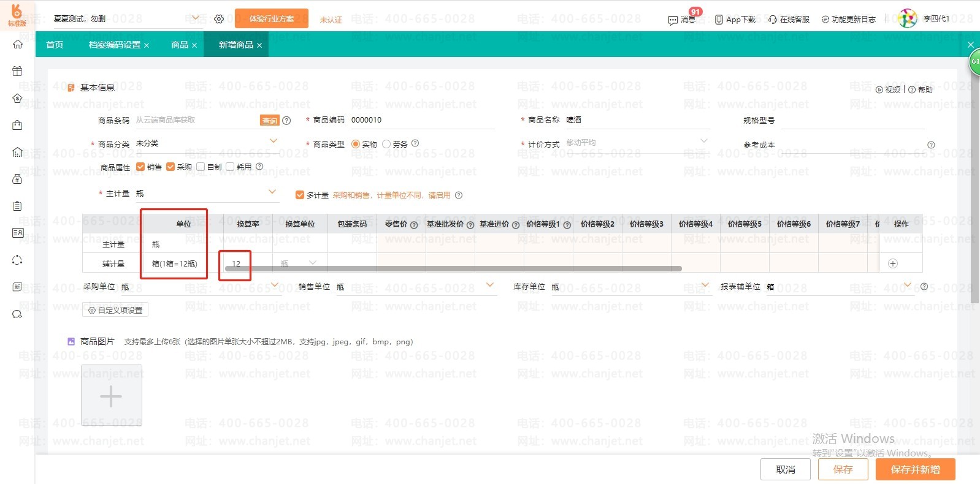The width and height of the screenshot is (980, 484).
Task: Open the yen money bag sidebar icon
Action: click(17, 179)
